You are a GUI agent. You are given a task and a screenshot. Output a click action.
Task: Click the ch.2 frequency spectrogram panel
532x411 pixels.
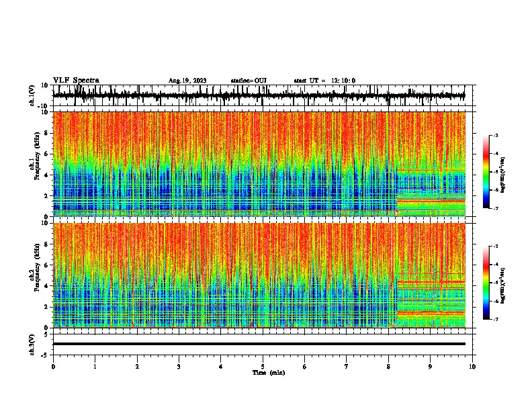click(259, 275)
